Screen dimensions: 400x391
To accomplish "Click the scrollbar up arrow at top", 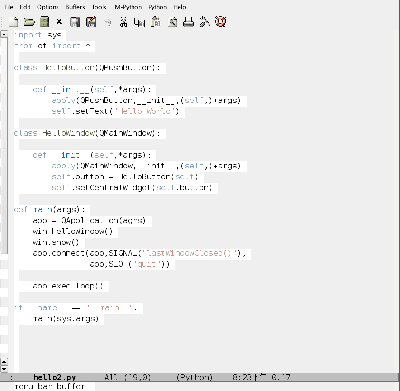I will (4, 34).
